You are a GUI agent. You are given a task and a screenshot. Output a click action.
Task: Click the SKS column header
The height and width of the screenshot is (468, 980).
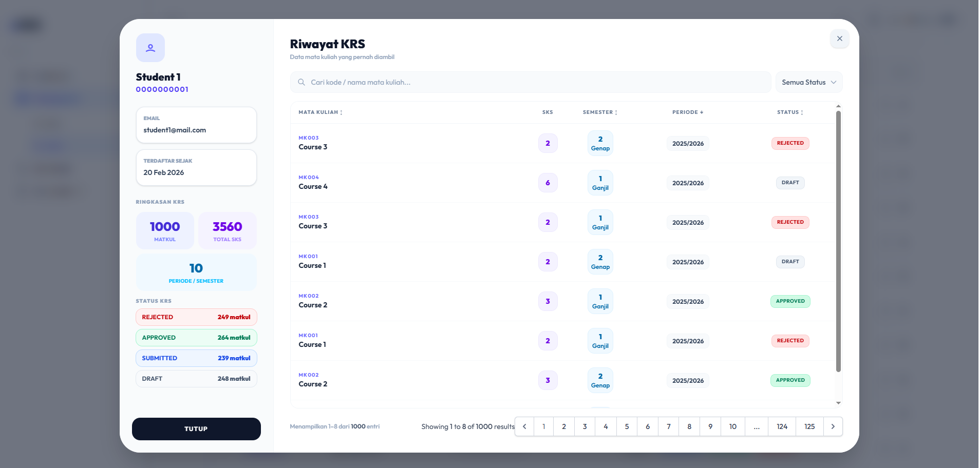[x=548, y=112]
